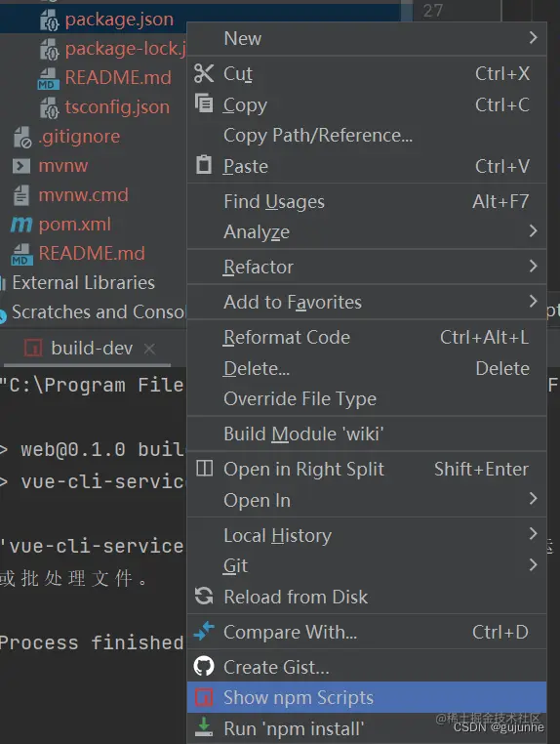
Task: Select Cut in the context menu
Action: 367,73
